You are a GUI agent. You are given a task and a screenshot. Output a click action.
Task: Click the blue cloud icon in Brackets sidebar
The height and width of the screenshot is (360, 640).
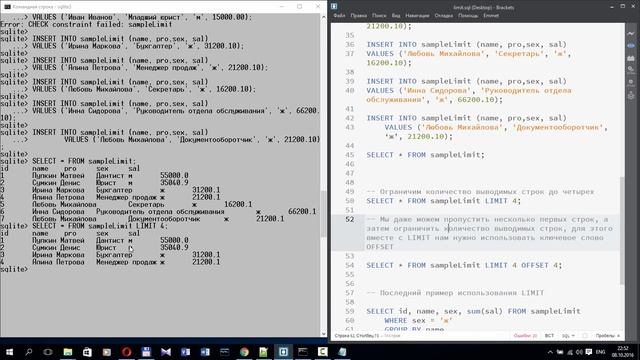tap(631, 46)
